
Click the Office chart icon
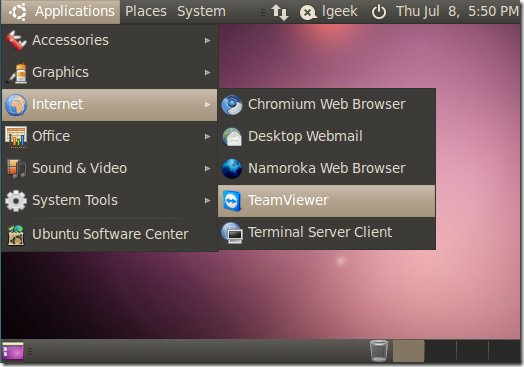click(x=16, y=137)
